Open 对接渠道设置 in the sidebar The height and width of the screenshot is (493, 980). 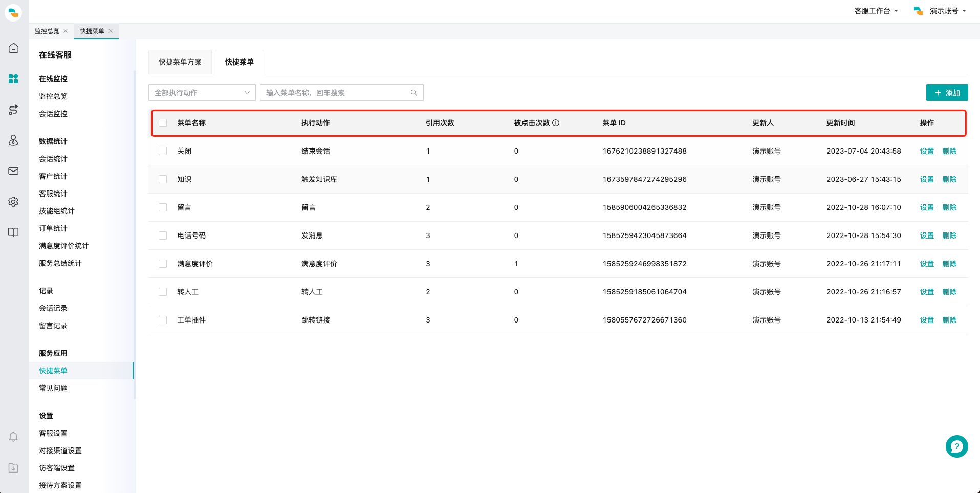pyautogui.click(x=60, y=451)
